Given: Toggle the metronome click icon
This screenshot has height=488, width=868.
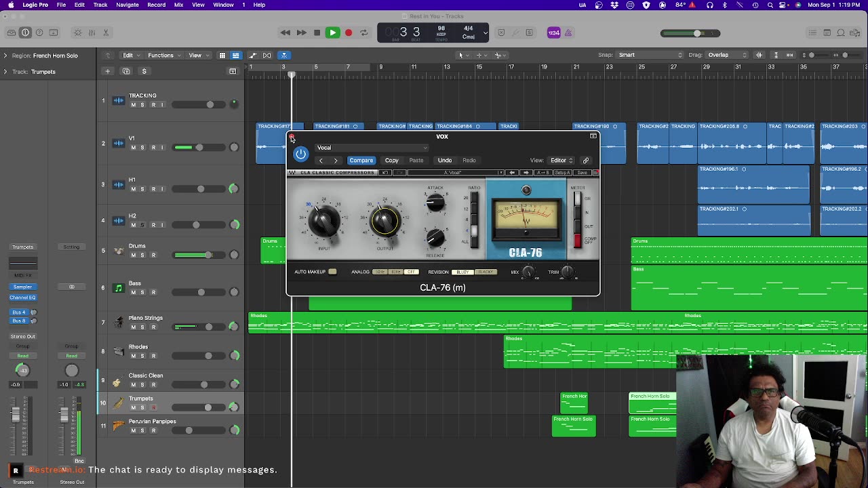Looking at the screenshot, I should 568,33.
